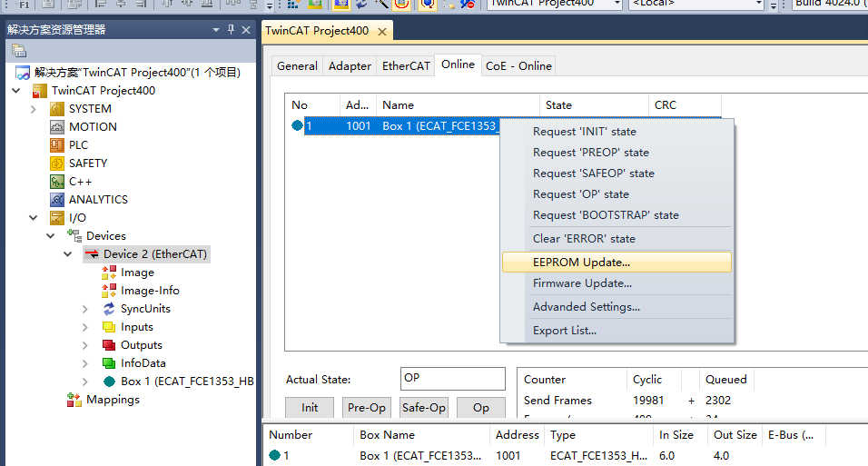This screenshot has width=868, height=466.
Task: Collapse the Devices node
Action: [50, 236]
